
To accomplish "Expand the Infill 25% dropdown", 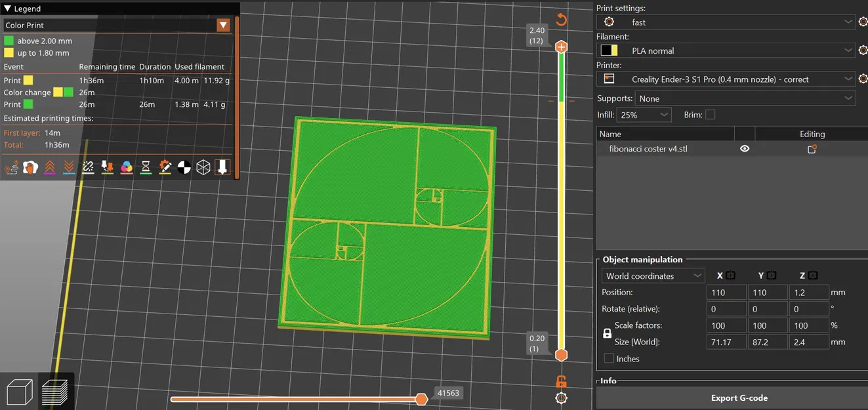I will (x=644, y=115).
